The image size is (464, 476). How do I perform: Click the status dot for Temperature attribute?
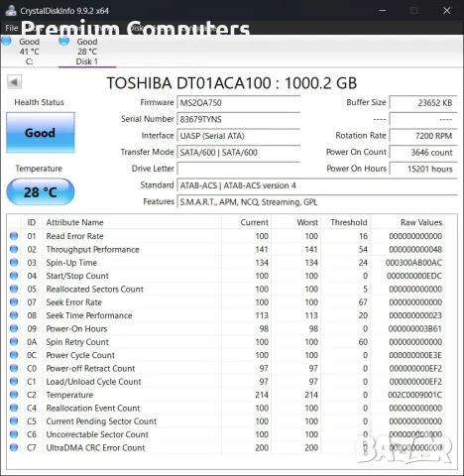pyautogui.click(x=14, y=395)
